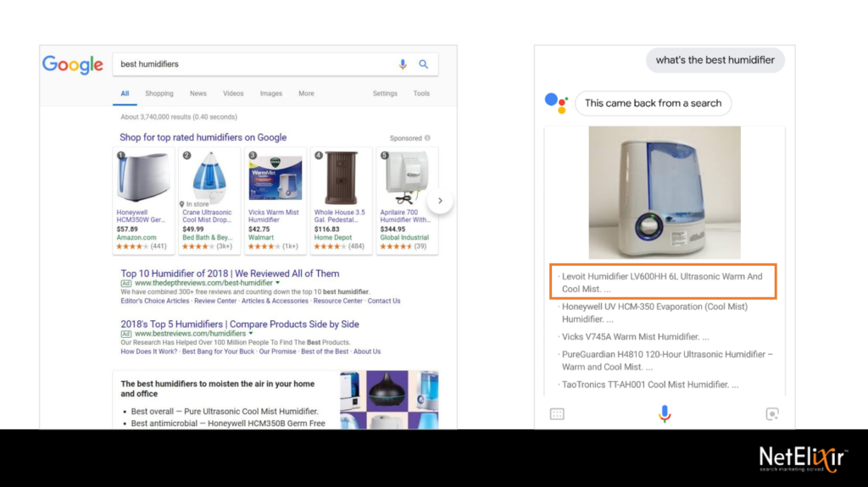Click the $344.95 price on Aprilaire listing
Viewport: 868px width, 487px height.
(392, 230)
